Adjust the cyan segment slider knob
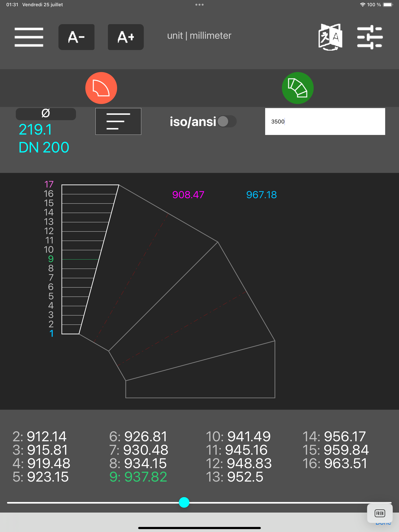399x532 pixels. click(x=184, y=502)
